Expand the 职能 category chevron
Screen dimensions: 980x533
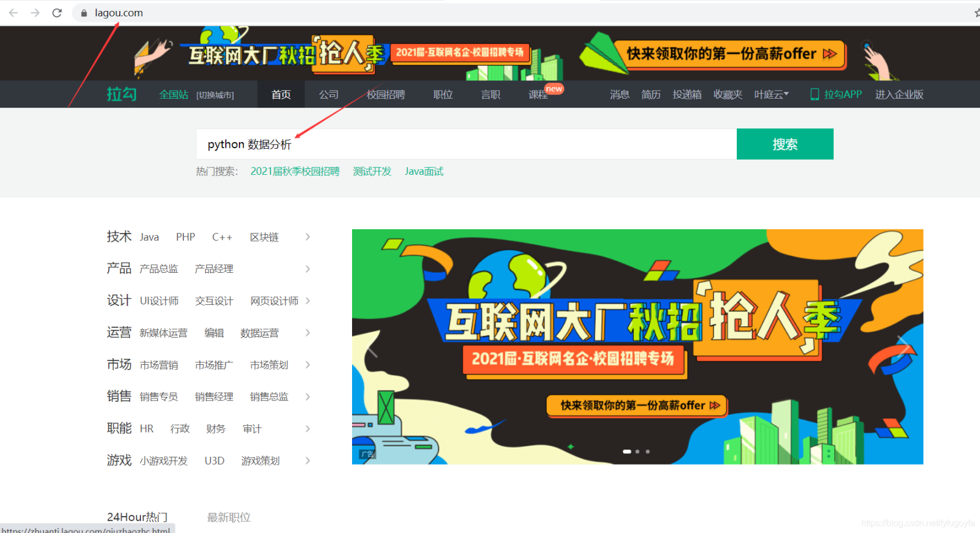pyautogui.click(x=308, y=429)
